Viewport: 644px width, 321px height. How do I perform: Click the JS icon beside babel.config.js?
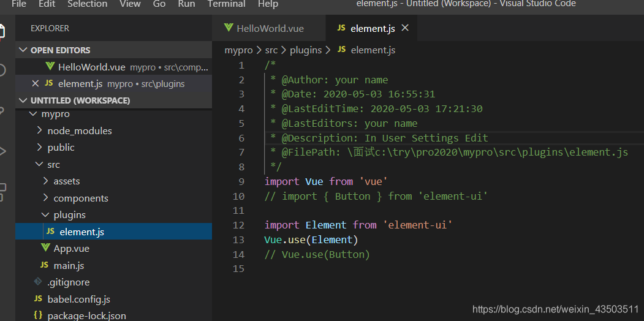[x=38, y=298]
